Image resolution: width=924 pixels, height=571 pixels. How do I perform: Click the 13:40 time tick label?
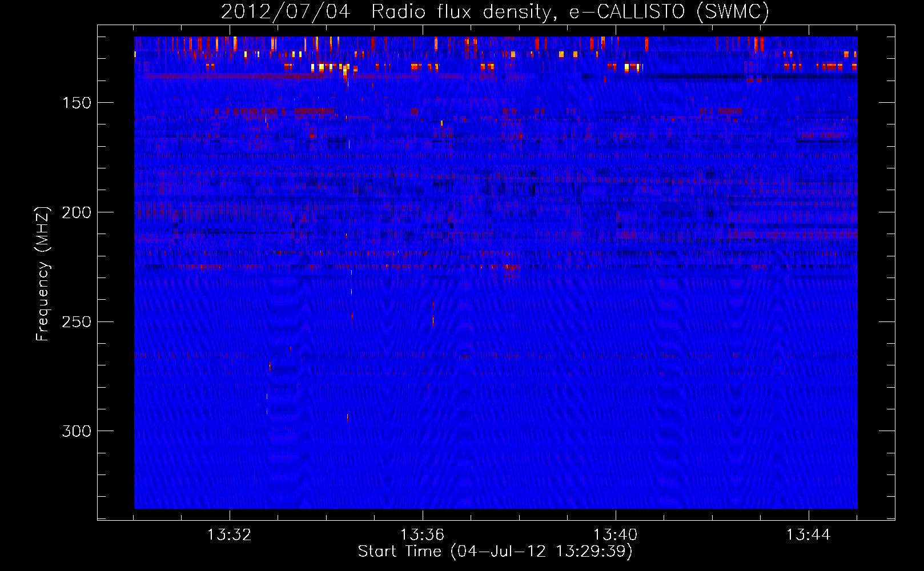(x=615, y=535)
